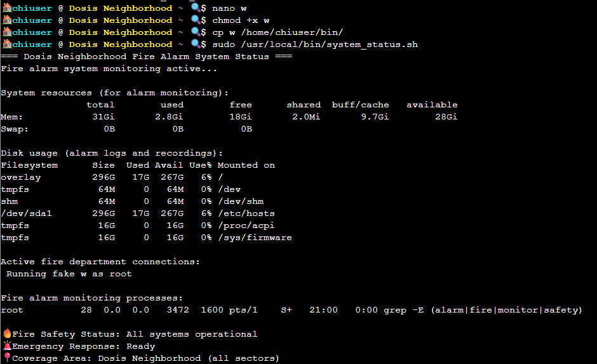
Task: Click the command text 'chmod +x w'
Action: 241,20
